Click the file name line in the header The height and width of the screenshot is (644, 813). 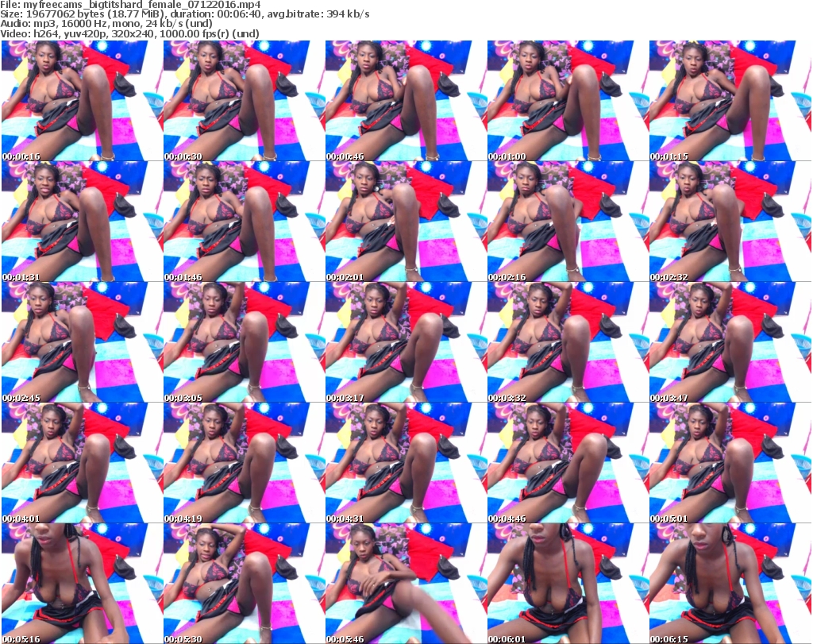click(131, 5)
